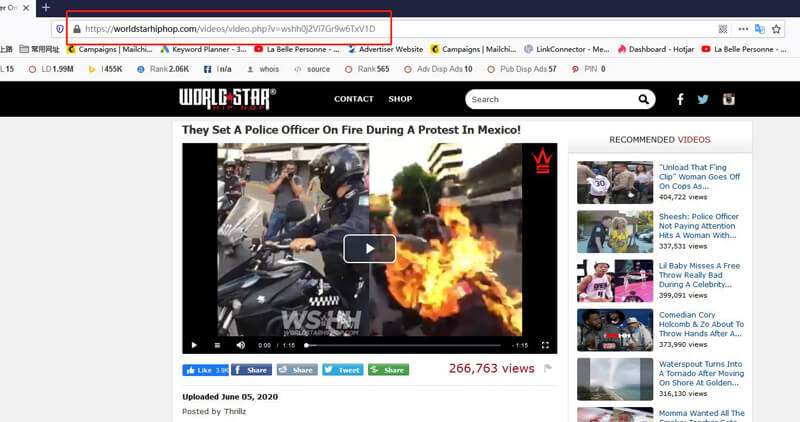Open the LinkConnector bookmark
800x422 pixels.
[x=567, y=49]
